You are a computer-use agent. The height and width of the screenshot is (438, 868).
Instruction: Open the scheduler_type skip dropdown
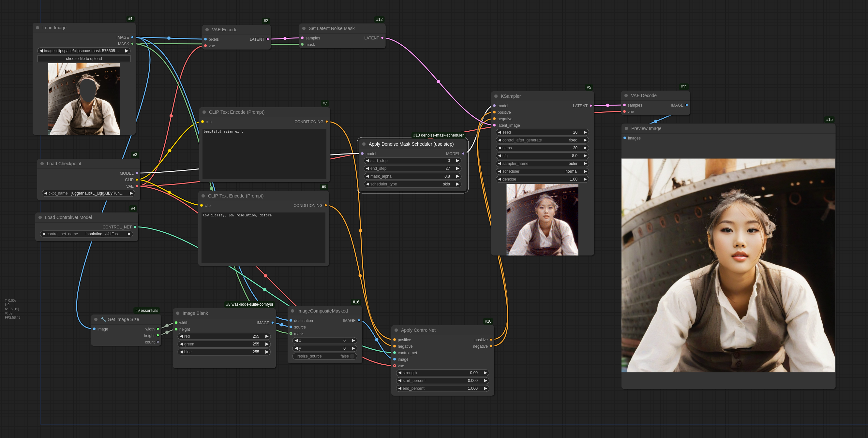tap(412, 184)
